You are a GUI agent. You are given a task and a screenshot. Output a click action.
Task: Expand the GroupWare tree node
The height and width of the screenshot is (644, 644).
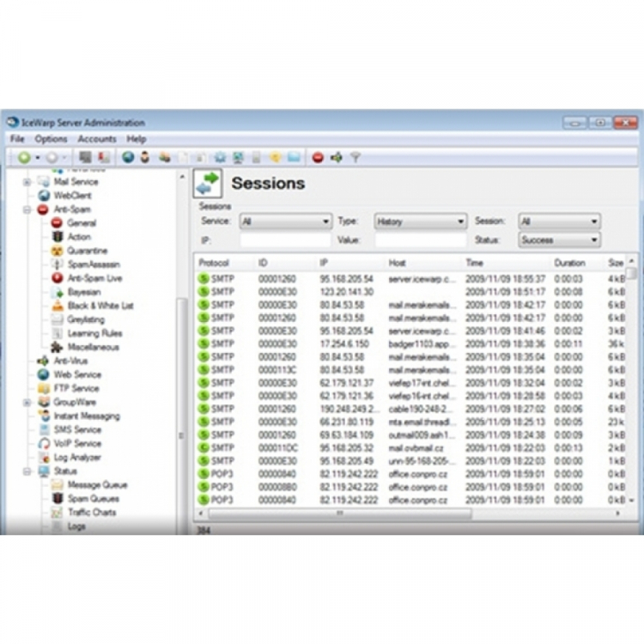click(x=27, y=403)
